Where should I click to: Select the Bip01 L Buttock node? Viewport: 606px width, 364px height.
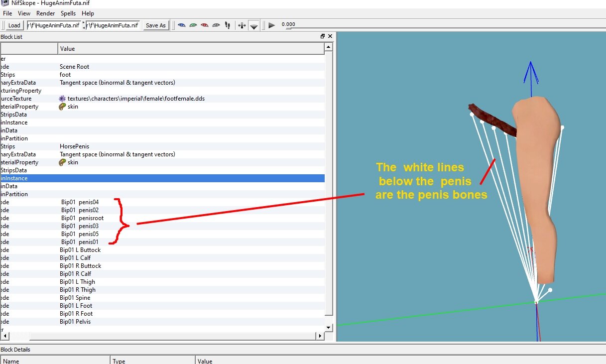(x=162, y=250)
